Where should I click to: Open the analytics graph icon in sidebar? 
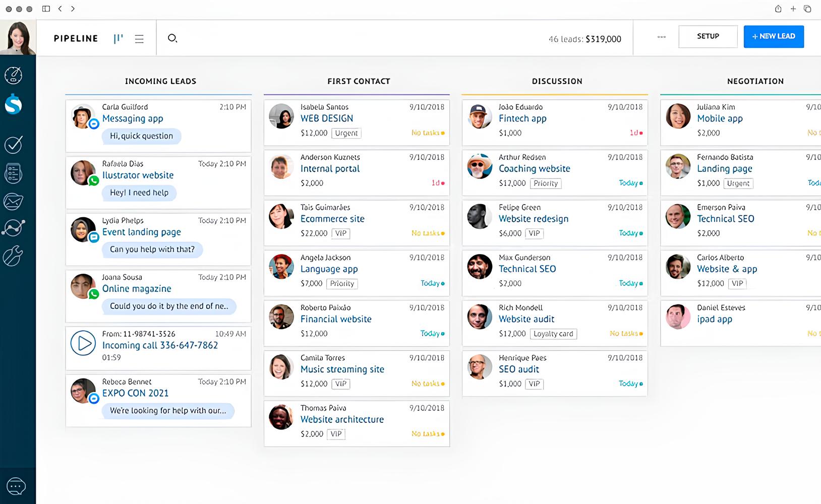coord(13,228)
